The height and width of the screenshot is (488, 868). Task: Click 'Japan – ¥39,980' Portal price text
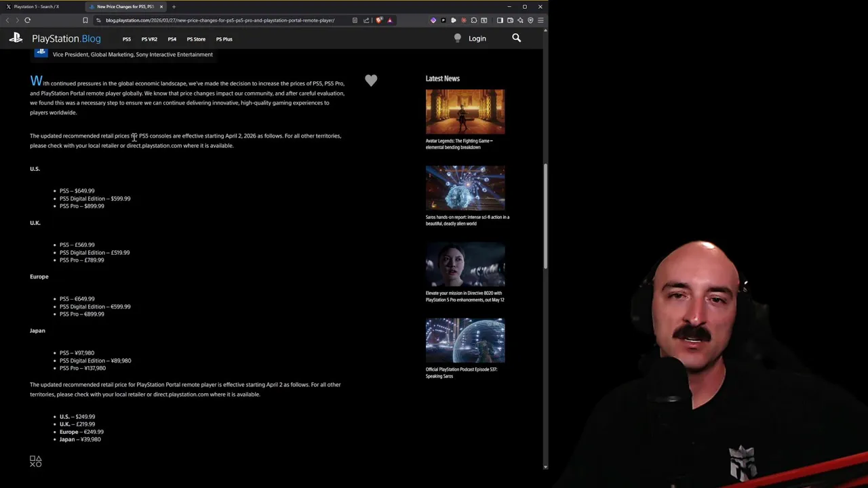coord(80,439)
